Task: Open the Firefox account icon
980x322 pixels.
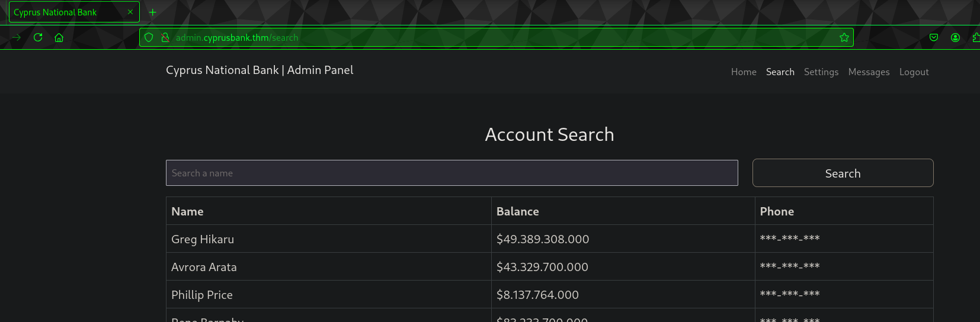Action: click(x=955, y=37)
